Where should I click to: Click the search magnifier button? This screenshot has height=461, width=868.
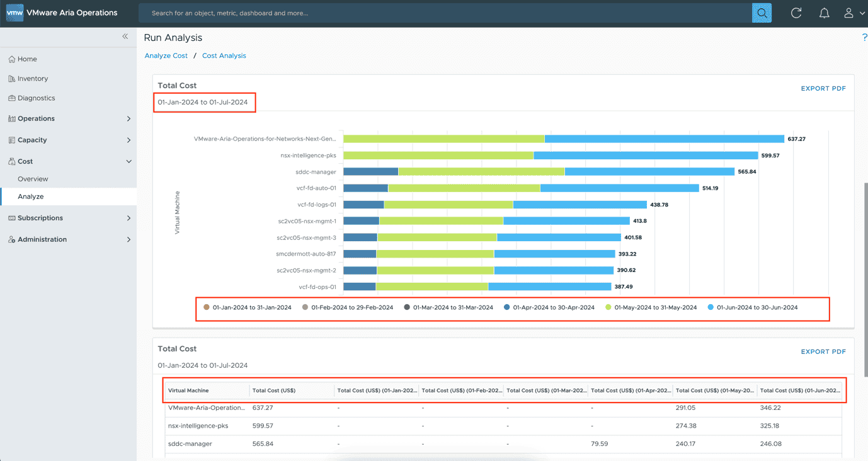(762, 13)
